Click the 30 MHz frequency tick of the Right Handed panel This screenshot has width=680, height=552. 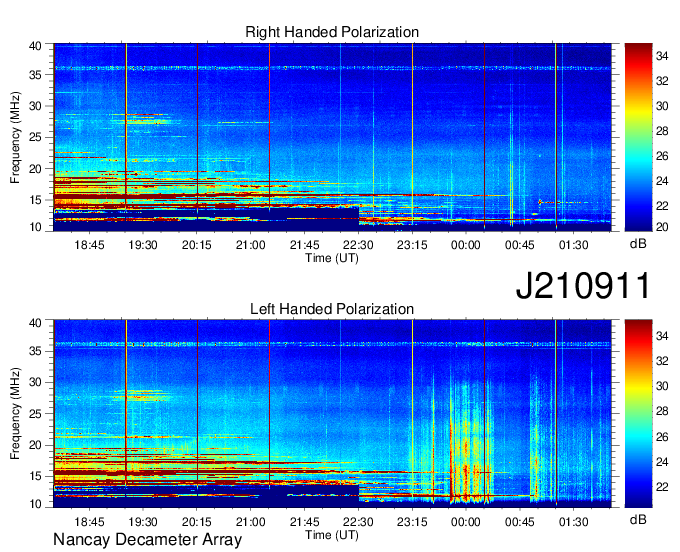[36, 106]
